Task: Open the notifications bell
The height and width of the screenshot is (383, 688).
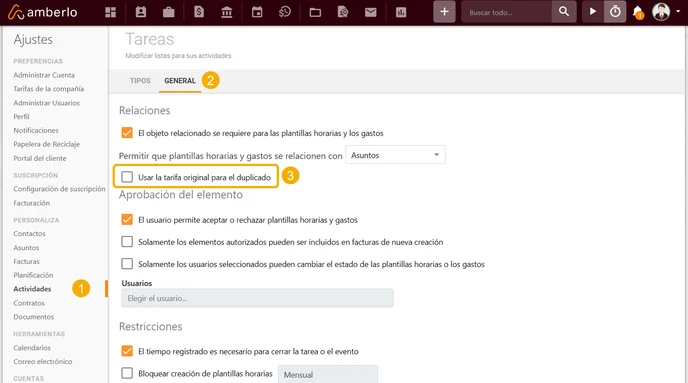Action: point(638,12)
